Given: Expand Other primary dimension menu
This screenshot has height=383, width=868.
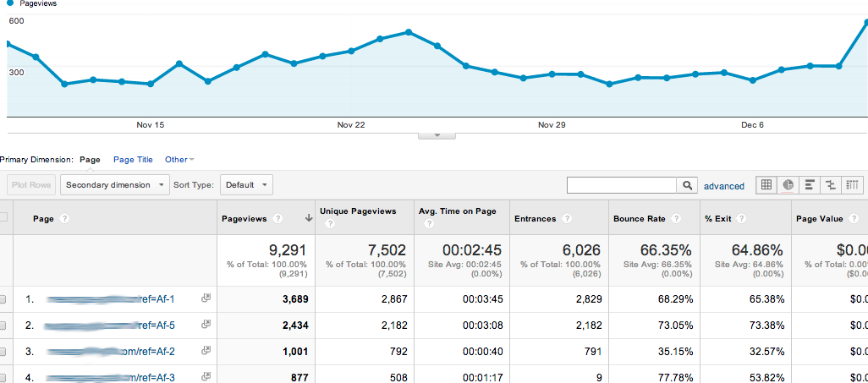Looking at the screenshot, I should click(x=179, y=160).
